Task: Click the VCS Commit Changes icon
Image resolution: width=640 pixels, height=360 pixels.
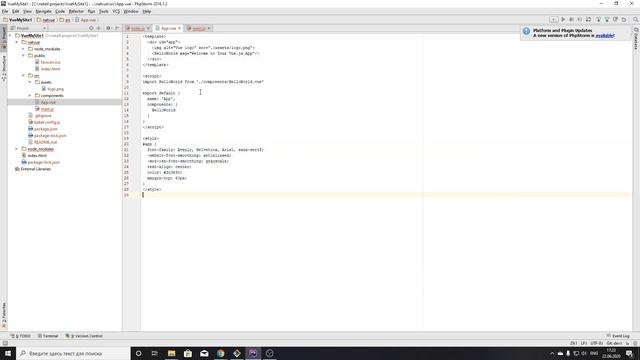Action: [x=607, y=20]
